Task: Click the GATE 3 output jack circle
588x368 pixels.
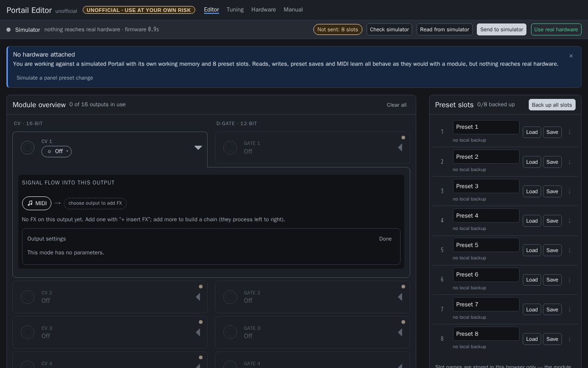Action: 230,332
